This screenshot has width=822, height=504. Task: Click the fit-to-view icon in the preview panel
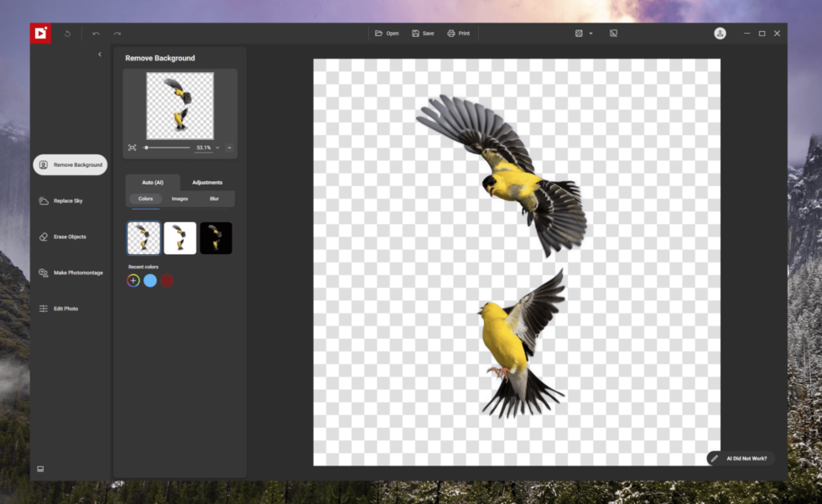[132, 147]
